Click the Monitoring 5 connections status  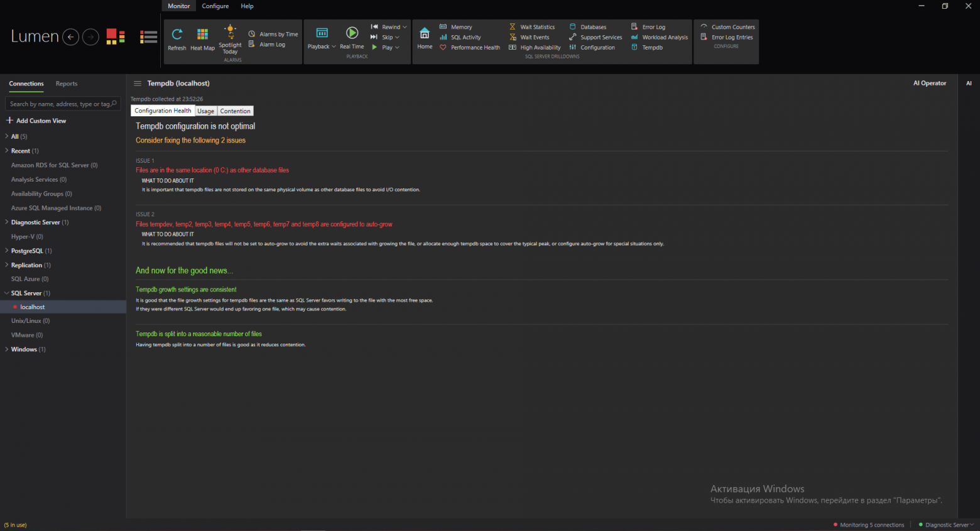tap(869, 525)
